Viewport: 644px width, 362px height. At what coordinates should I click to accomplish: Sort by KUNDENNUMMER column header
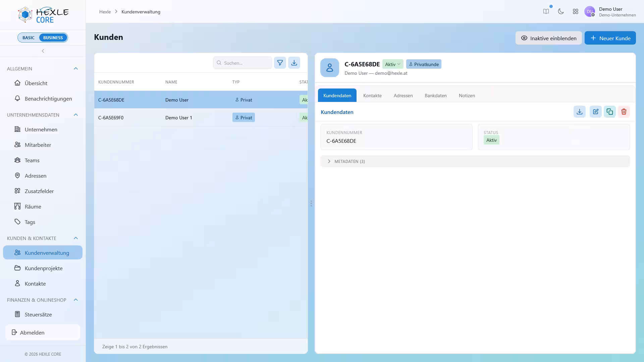116,82
